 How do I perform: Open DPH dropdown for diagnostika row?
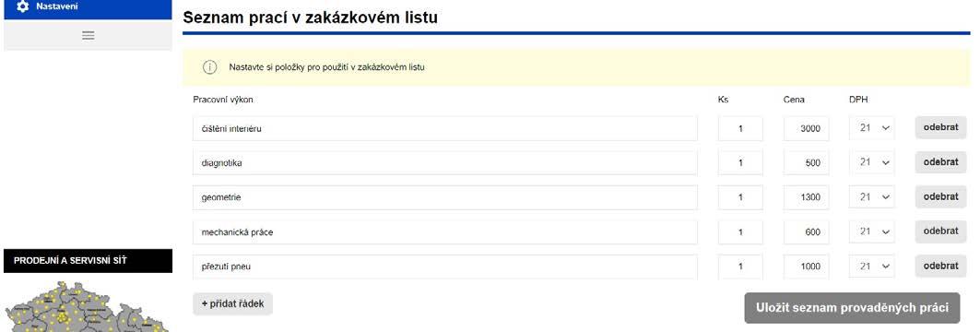[872, 162]
